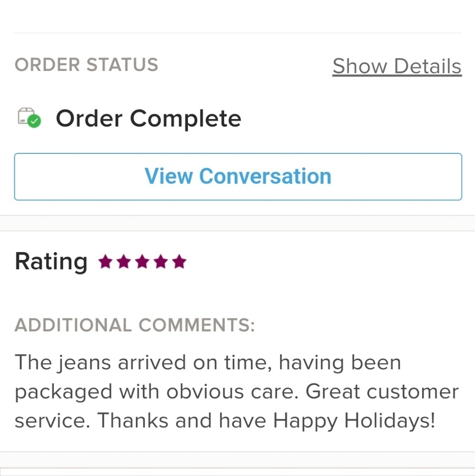Click the line starting "The jeans arrived"
This screenshot has width=475, height=476.
(208, 363)
